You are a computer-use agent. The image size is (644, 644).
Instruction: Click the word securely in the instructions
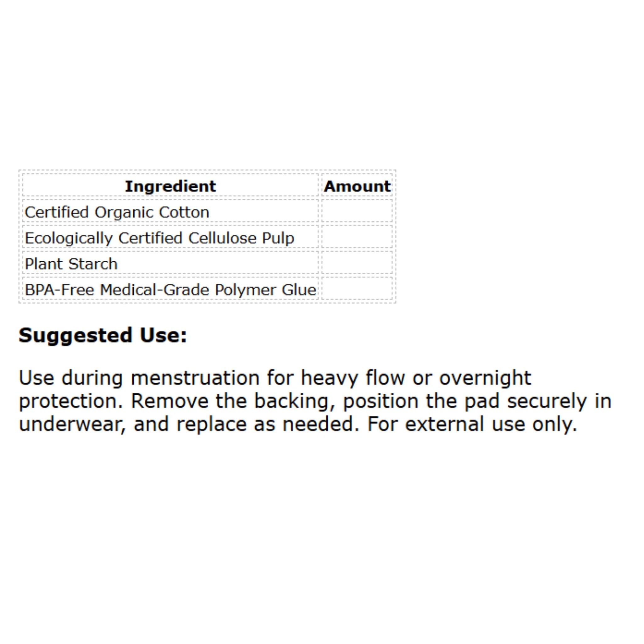[x=547, y=402]
